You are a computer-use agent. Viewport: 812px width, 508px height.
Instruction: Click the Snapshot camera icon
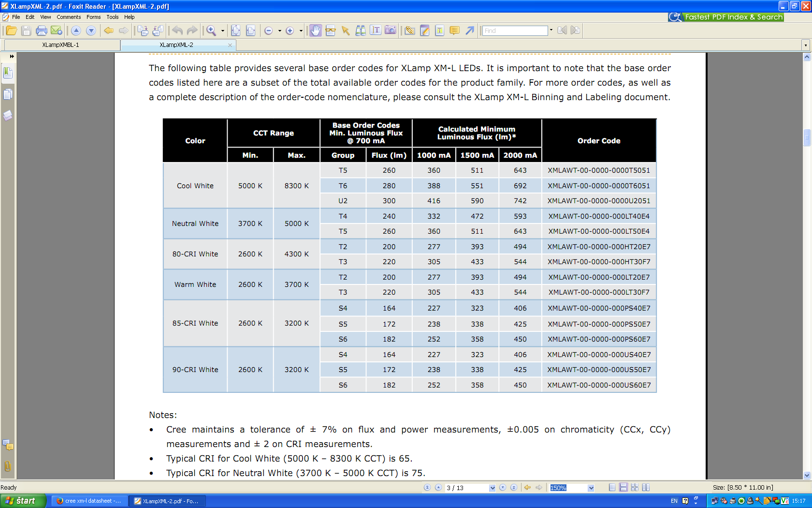[391, 30]
